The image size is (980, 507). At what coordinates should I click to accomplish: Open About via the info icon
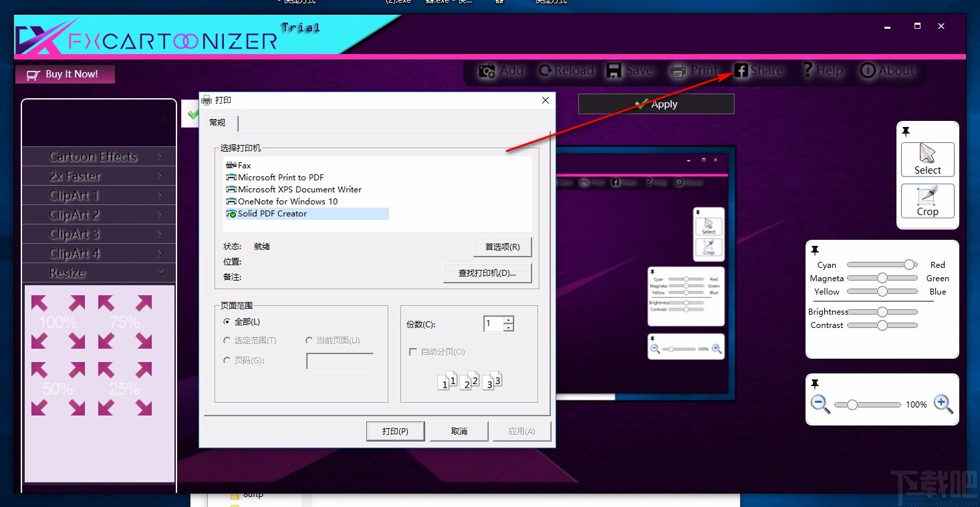[x=868, y=70]
